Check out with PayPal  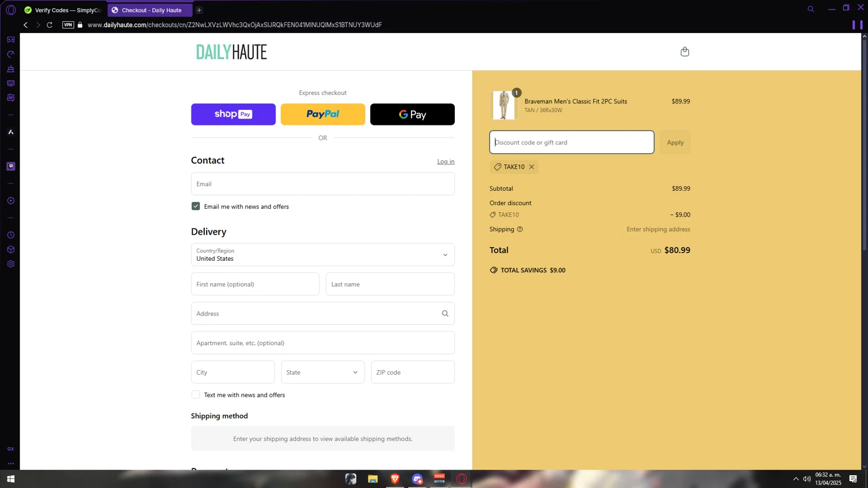point(323,114)
